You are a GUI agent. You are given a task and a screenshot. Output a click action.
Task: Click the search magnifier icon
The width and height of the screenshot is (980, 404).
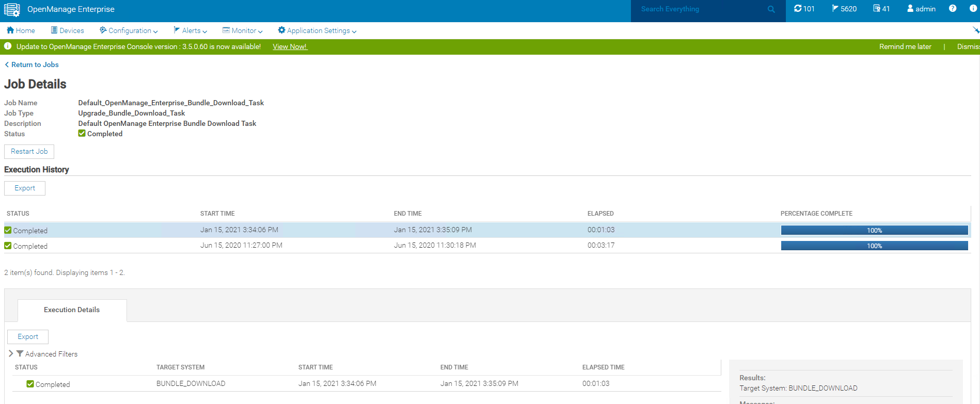tap(771, 9)
